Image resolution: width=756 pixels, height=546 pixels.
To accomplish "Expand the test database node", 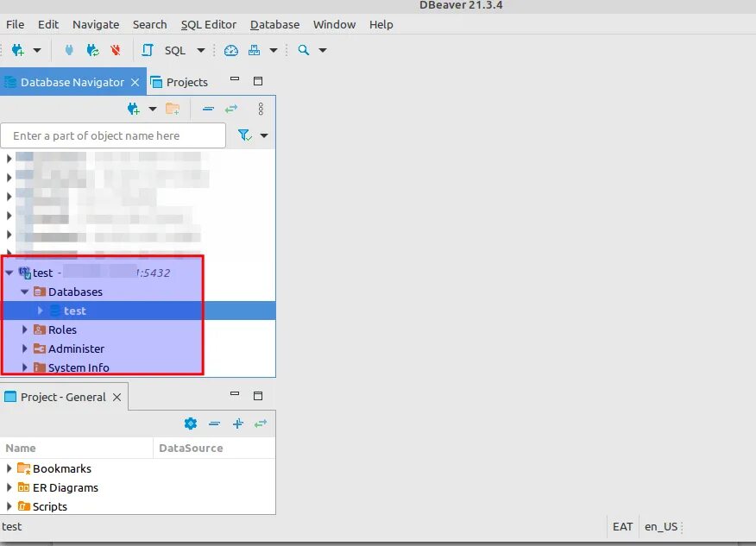I will click(41, 311).
